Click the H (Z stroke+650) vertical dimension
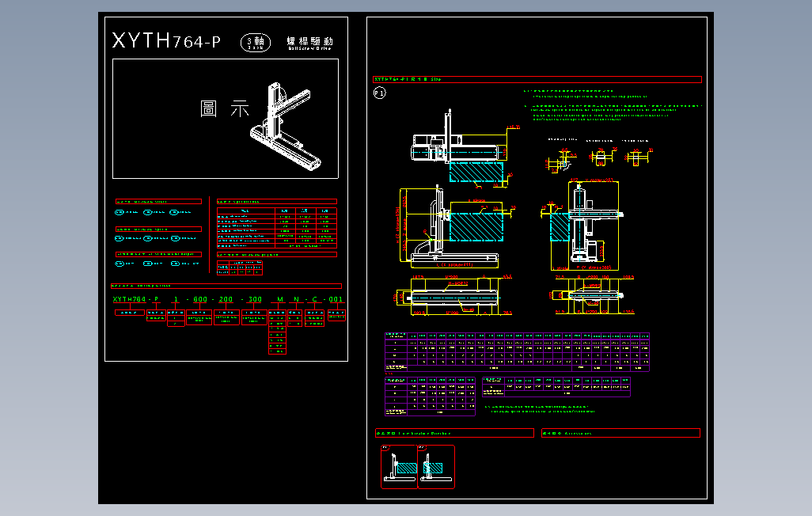The width and height of the screenshot is (812, 516). [397, 225]
